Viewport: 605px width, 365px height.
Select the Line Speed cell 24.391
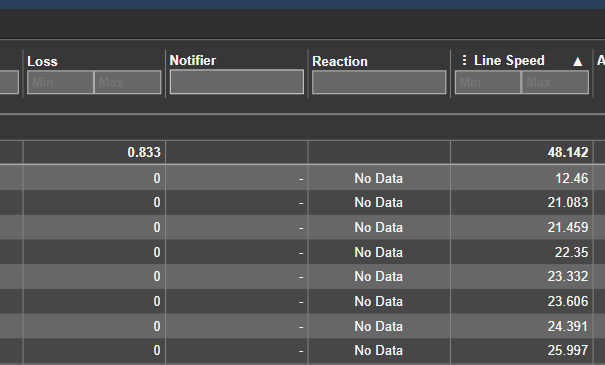click(x=568, y=326)
